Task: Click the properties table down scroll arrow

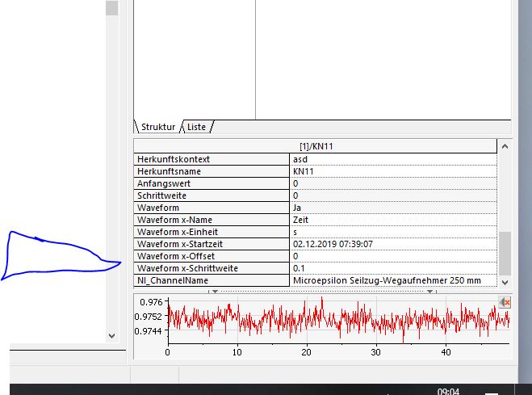Action: tap(505, 283)
